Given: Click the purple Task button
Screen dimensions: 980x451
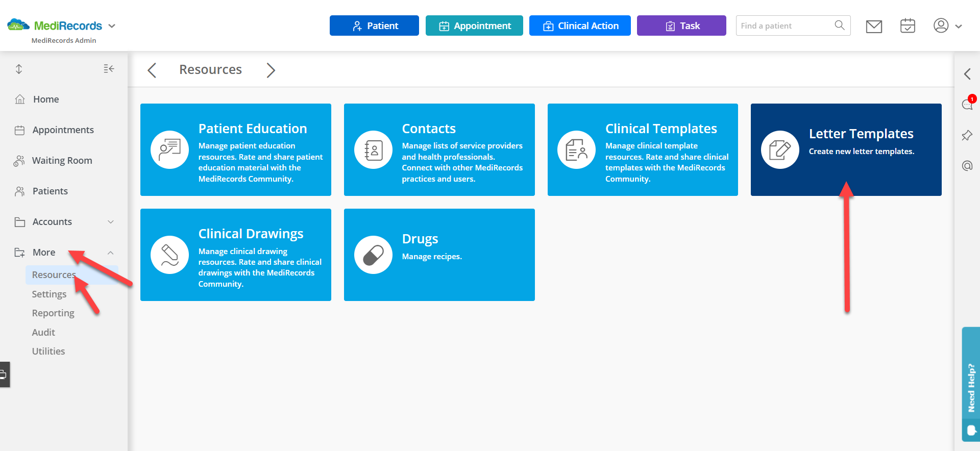Looking at the screenshot, I should 681,26.
